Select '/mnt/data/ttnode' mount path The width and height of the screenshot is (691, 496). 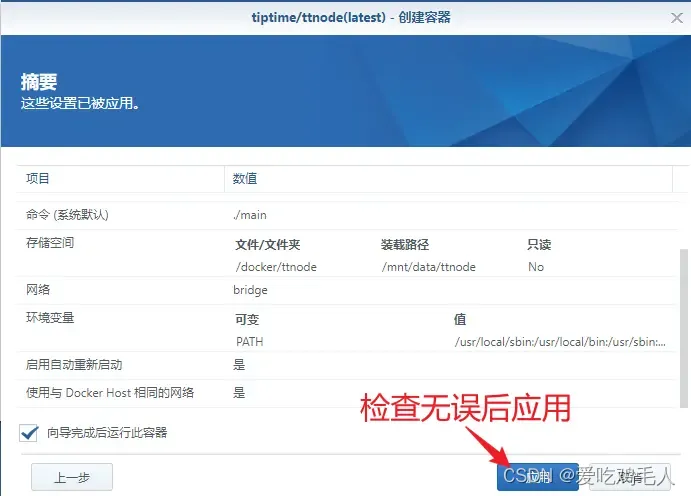tap(429, 267)
